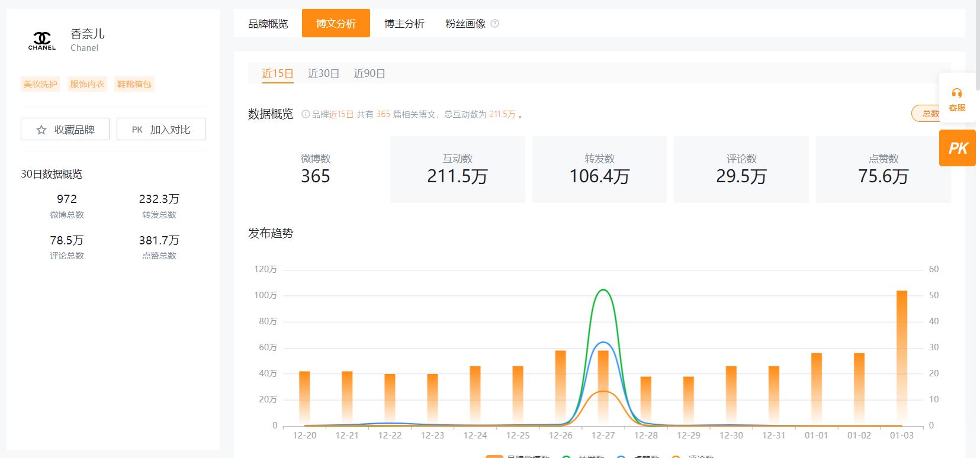Select the 微博数 365 card
This screenshot has width=980, height=458.
tap(316, 169)
